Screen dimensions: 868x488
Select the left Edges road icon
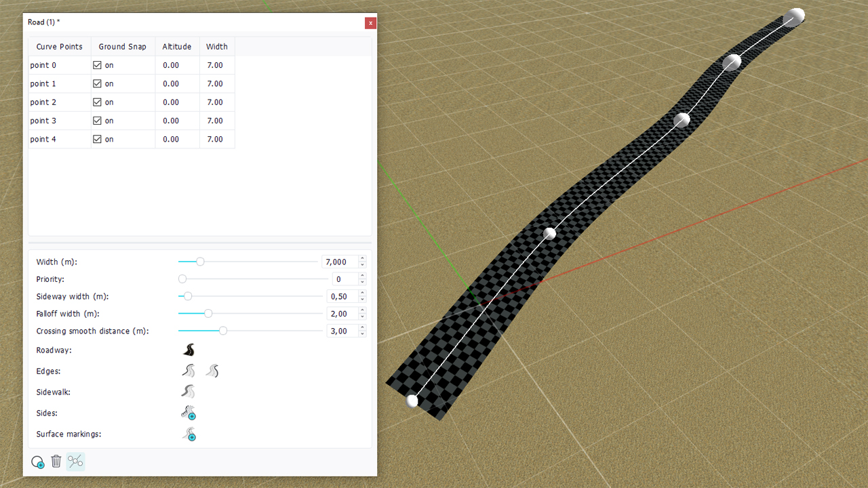pyautogui.click(x=189, y=371)
